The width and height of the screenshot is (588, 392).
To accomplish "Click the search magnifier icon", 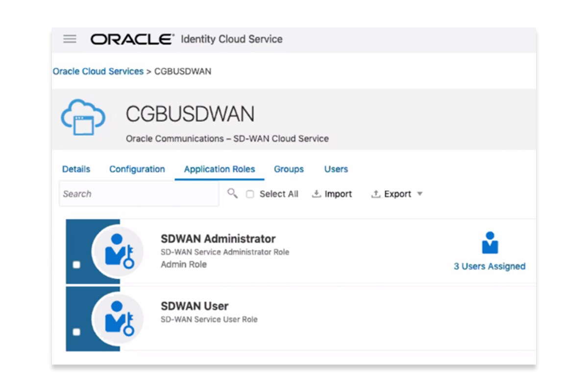I will (232, 194).
